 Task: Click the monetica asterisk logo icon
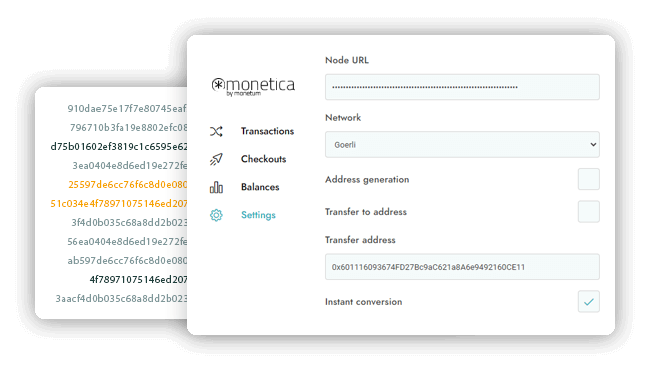218,85
